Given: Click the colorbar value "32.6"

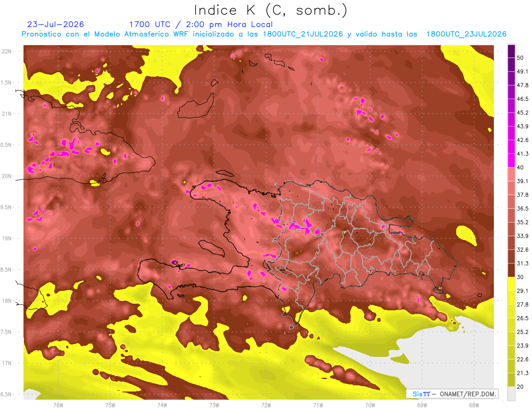Looking at the screenshot, I should click(x=523, y=250).
